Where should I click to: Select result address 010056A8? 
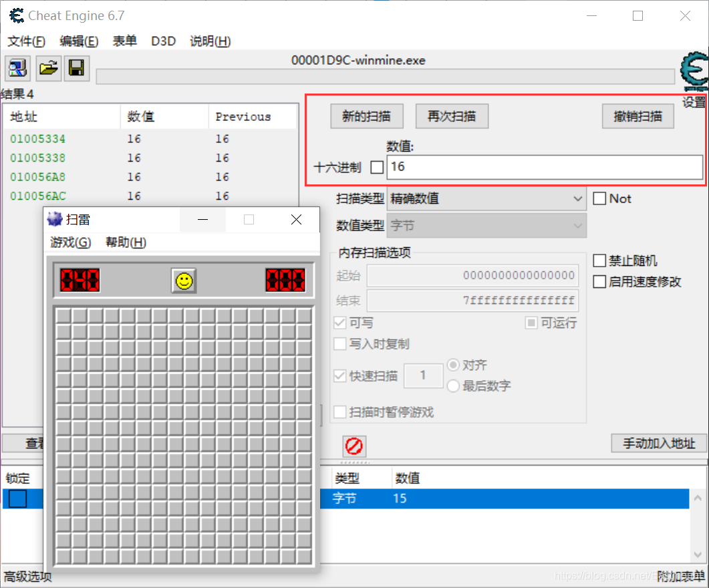pos(38,176)
